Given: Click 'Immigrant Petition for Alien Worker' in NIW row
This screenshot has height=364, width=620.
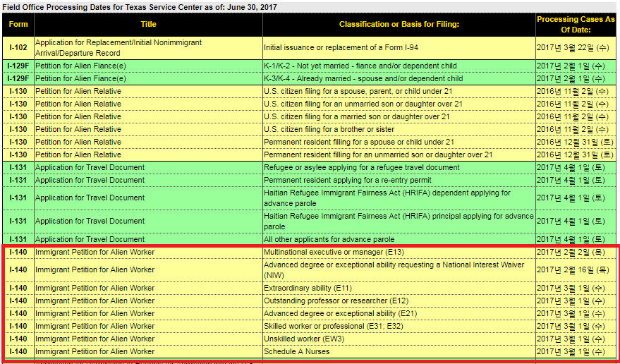Looking at the screenshot, I should (x=95, y=269).
